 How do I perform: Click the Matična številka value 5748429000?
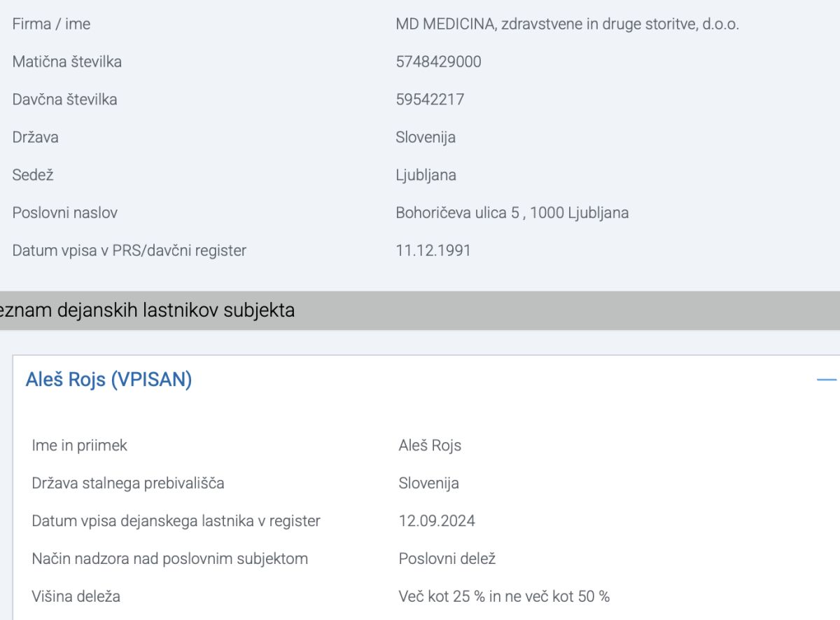[x=438, y=62]
